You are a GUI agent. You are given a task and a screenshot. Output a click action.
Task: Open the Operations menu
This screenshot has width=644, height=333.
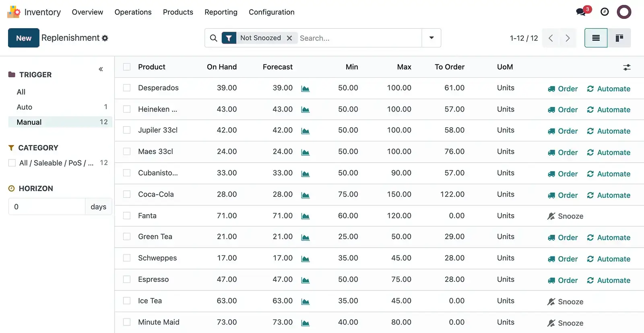[x=133, y=12]
